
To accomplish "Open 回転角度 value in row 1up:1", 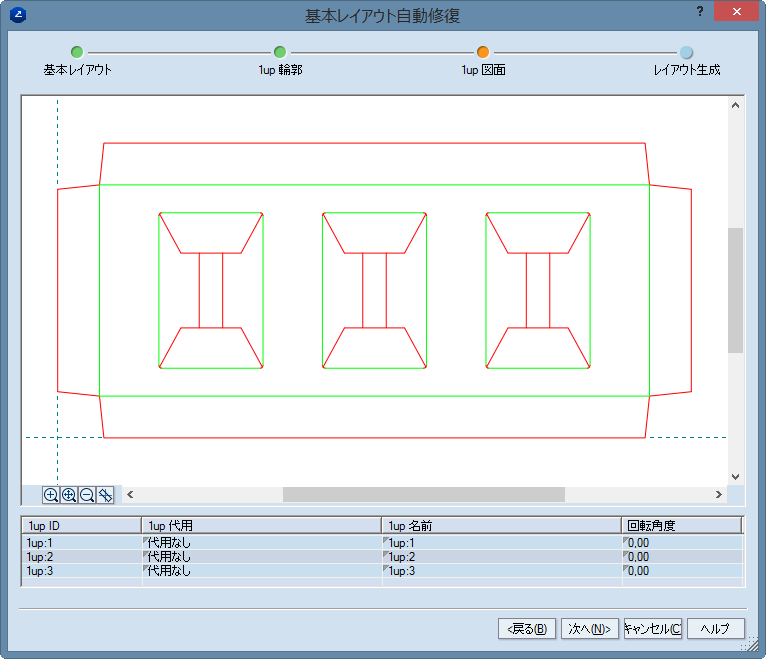I will (682, 542).
